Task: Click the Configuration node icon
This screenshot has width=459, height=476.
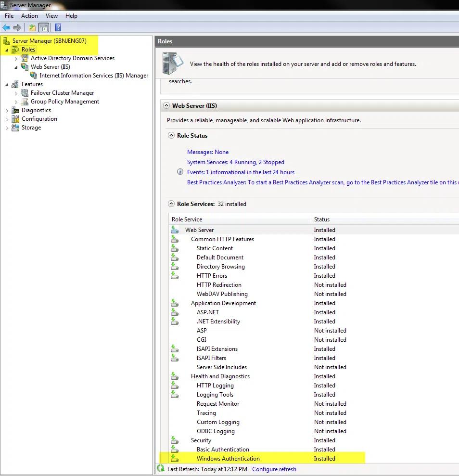Action: click(15, 119)
